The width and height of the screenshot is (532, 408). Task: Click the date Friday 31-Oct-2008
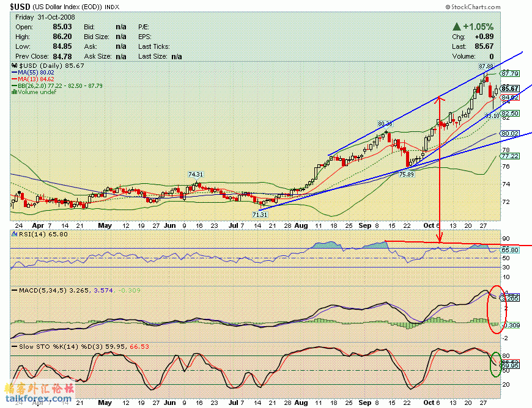click(x=45, y=17)
